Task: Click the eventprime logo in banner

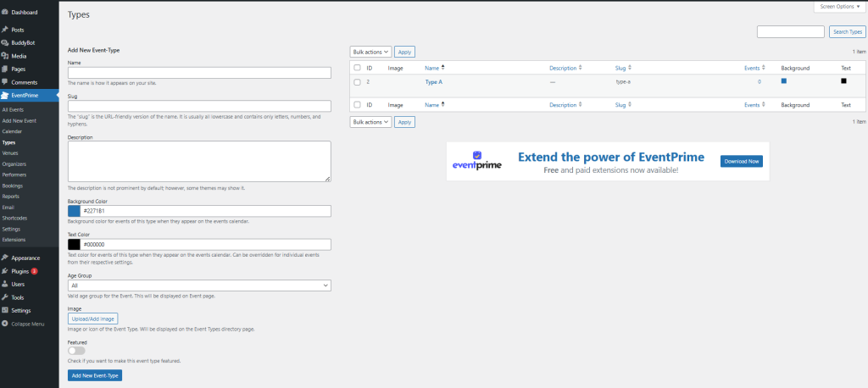Action: [476, 160]
